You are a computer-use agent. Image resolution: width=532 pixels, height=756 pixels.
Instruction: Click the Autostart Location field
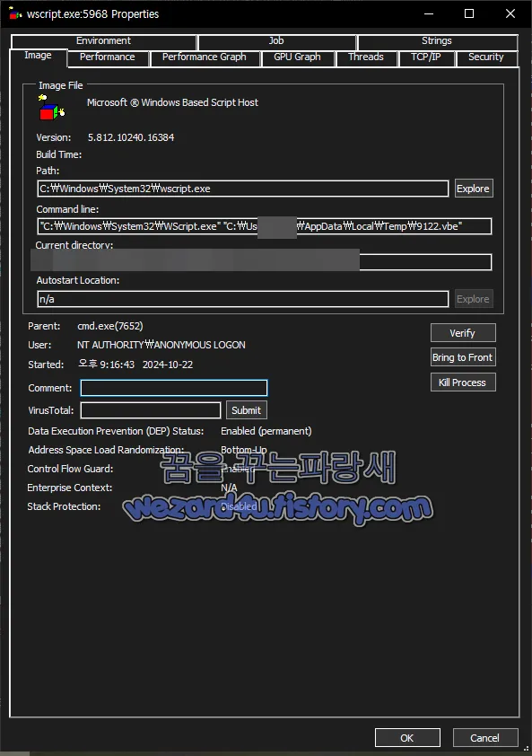tap(243, 299)
